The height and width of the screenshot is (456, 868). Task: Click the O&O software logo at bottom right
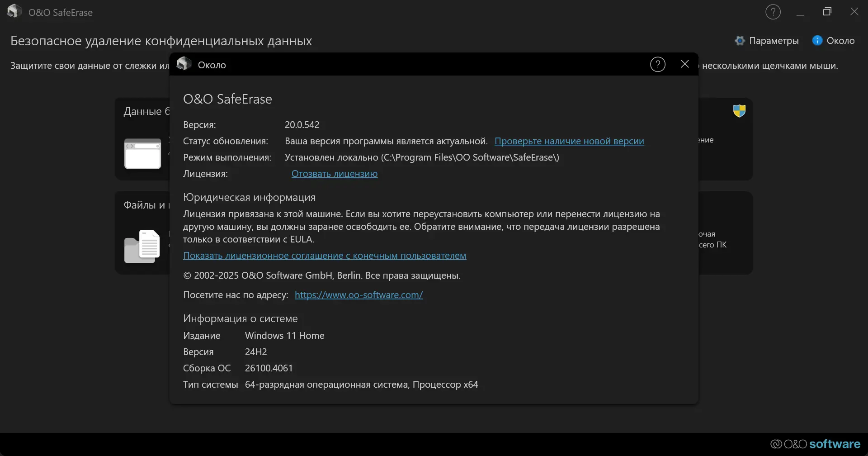pyautogui.click(x=815, y=444)
